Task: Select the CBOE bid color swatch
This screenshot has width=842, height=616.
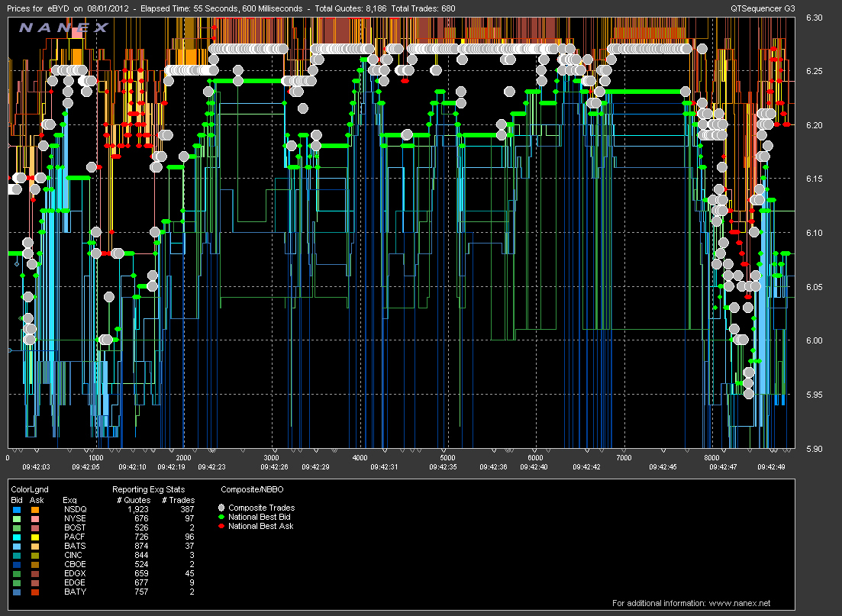Action: point(17,564)
